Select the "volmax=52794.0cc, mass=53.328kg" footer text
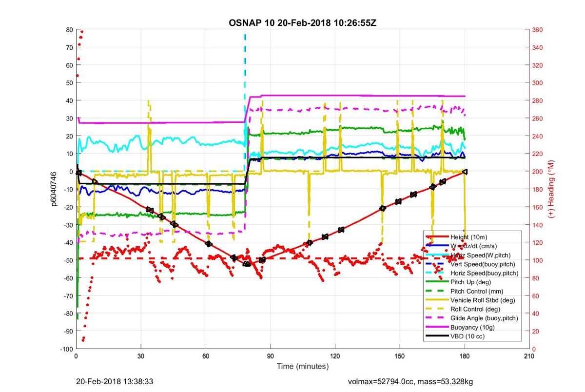Viewport: 585px width, 392px height. tap(410, 381)
